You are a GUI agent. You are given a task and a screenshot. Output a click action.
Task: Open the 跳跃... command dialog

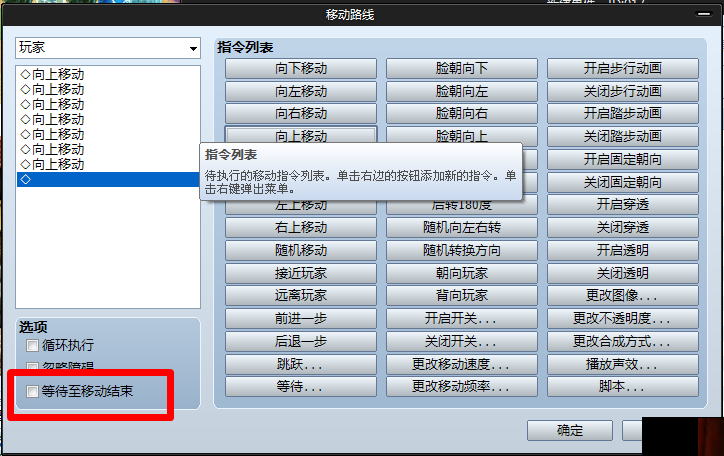pos(301,365)
